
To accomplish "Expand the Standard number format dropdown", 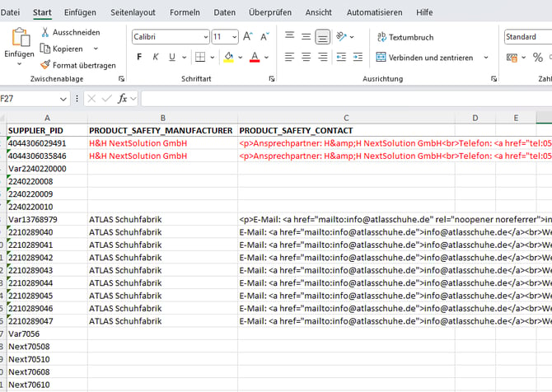I will pyautogui.click(x=527, y=37).
